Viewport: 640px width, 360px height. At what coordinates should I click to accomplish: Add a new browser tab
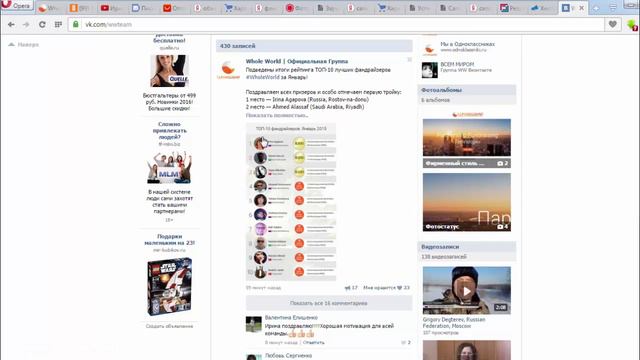596,8
